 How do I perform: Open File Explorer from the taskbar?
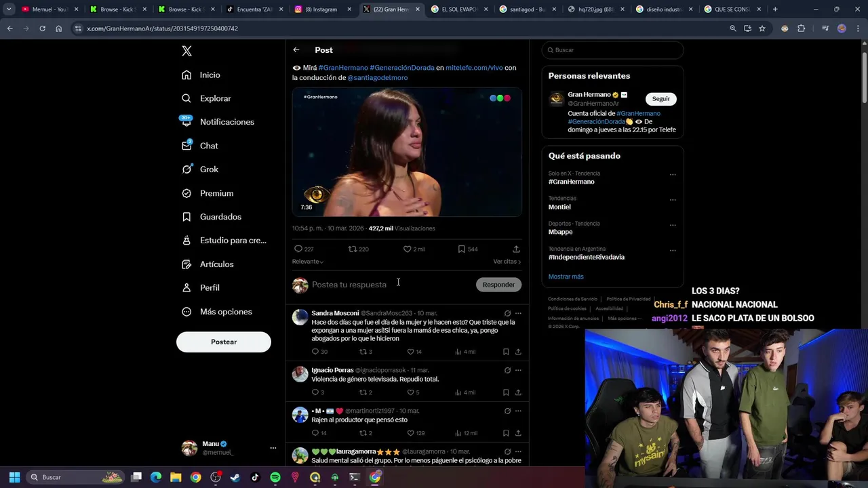click(176, 477)
